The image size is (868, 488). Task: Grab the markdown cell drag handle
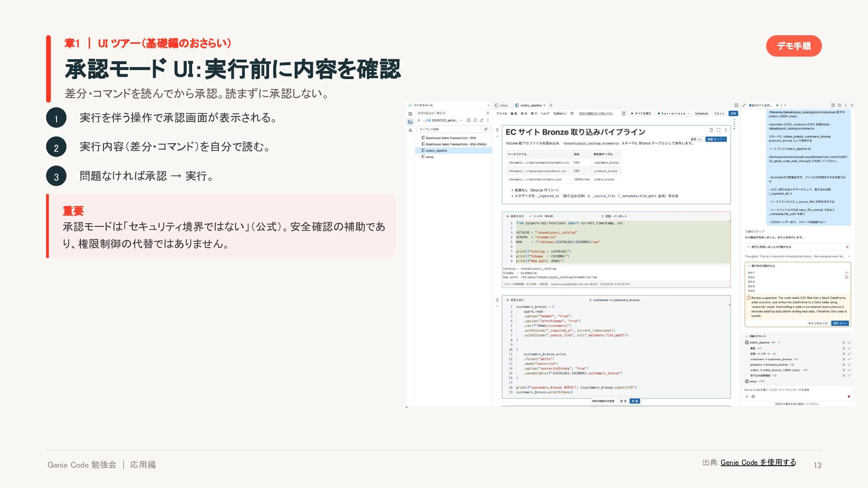click(x=497, y=130)
